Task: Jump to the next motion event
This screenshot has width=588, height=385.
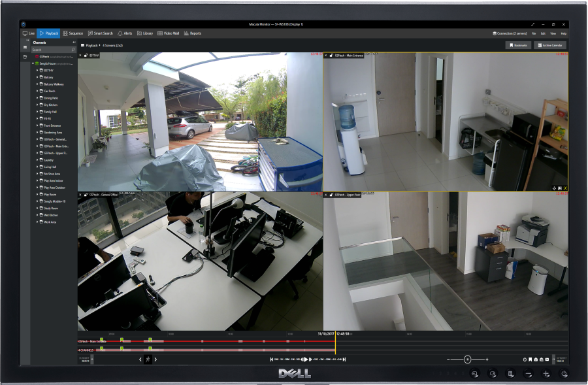Action: (155, 360)
